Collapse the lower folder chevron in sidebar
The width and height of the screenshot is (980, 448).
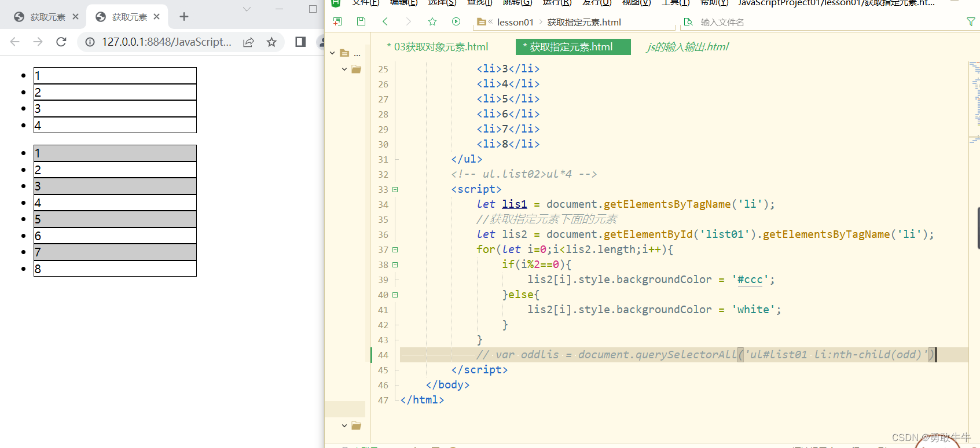tap(344, 426)
